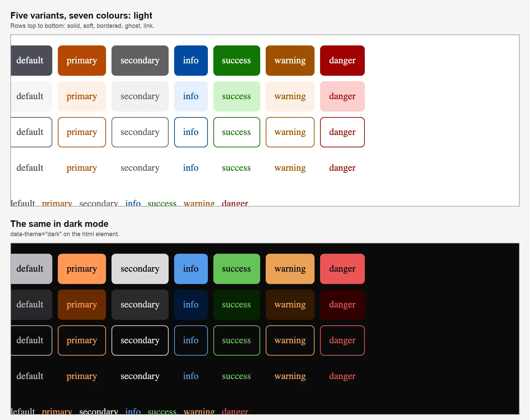This screenshot has width=530, height=420.
Task: Open the info link in light panel
Action: click(x=133, y=203)
